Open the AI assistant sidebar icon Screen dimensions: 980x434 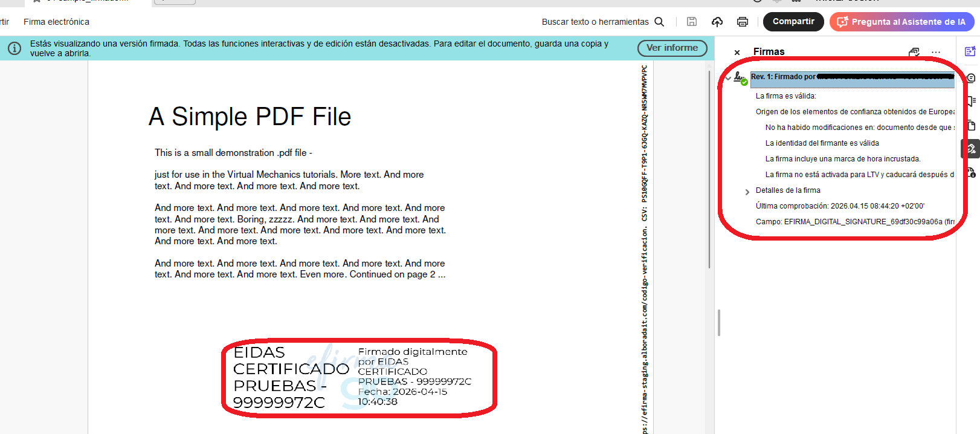click(970, 52)
